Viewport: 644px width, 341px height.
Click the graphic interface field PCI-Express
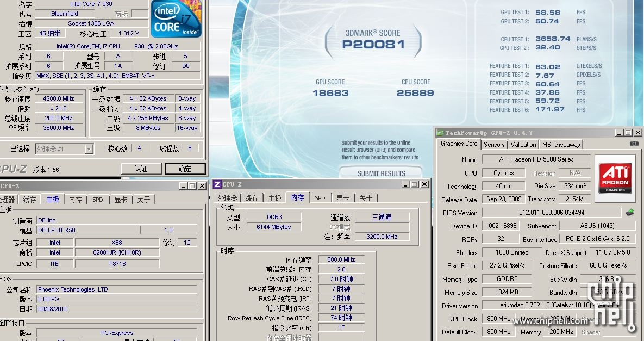click(x=117, y=333)
